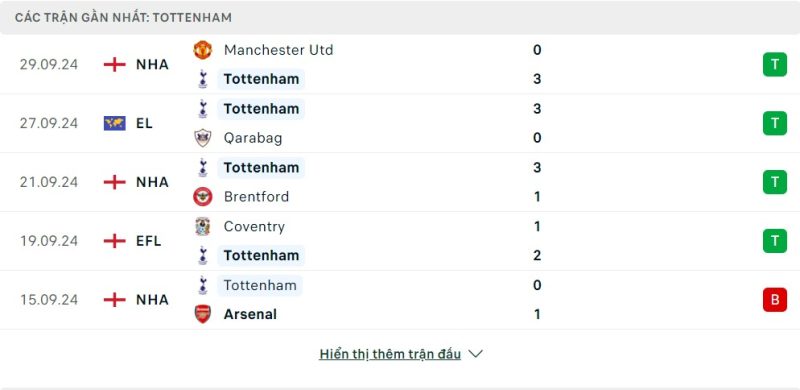Click the green T badge for the Manchester Utd match

tap(774, 65)
